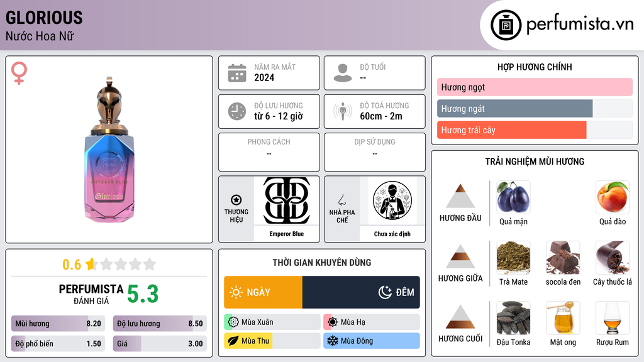Click the Hương ngọt accord bar

pos(535,87)
